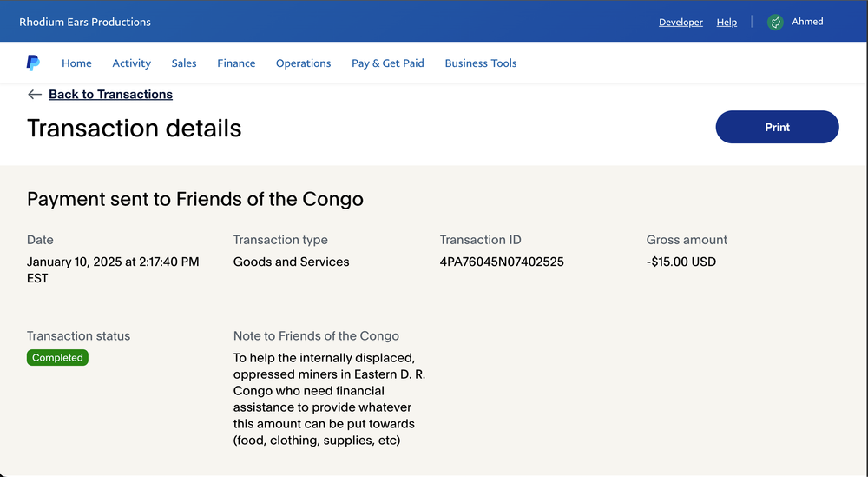Open Pay & Get Paid menu
The width and height of the screenshot is (868, 477).
387,63
